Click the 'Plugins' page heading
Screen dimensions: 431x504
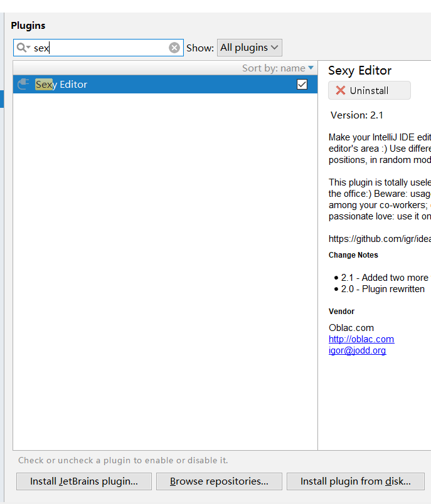pyautogui.click(x=28, y=26)
